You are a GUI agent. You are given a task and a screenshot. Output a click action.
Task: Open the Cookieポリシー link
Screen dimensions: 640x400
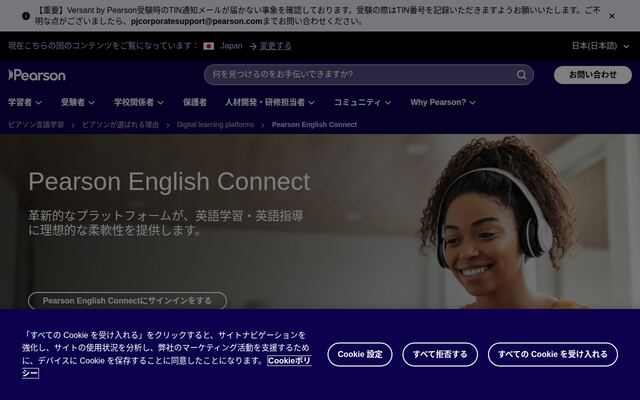[x=289, y=361]
